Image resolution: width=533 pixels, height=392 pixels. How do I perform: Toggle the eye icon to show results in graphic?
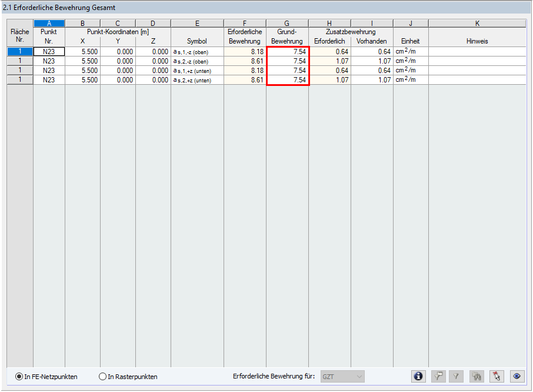pos(516,376)
